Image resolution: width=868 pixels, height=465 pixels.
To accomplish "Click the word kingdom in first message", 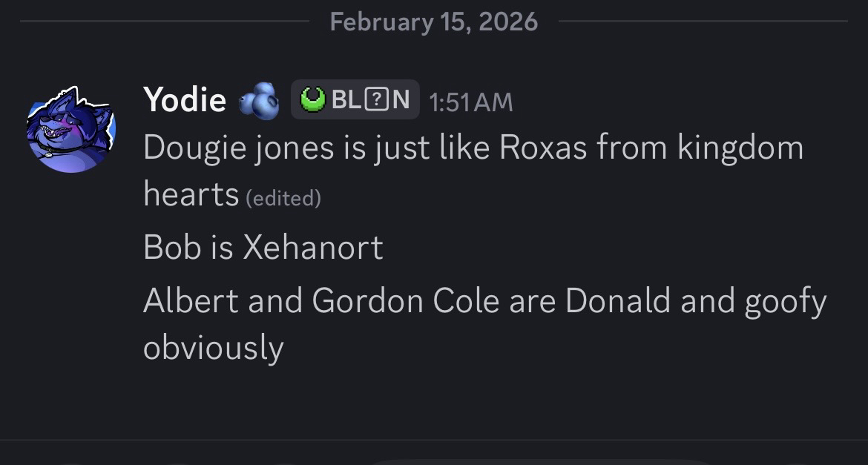I will (x=740, y=148).
